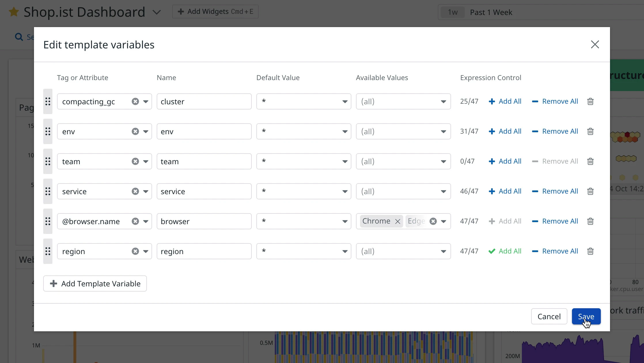Image resolution: width=644 pixels, height=363 pixels.
Task: Delete the cluster template variable row
Action: point(590,101)
